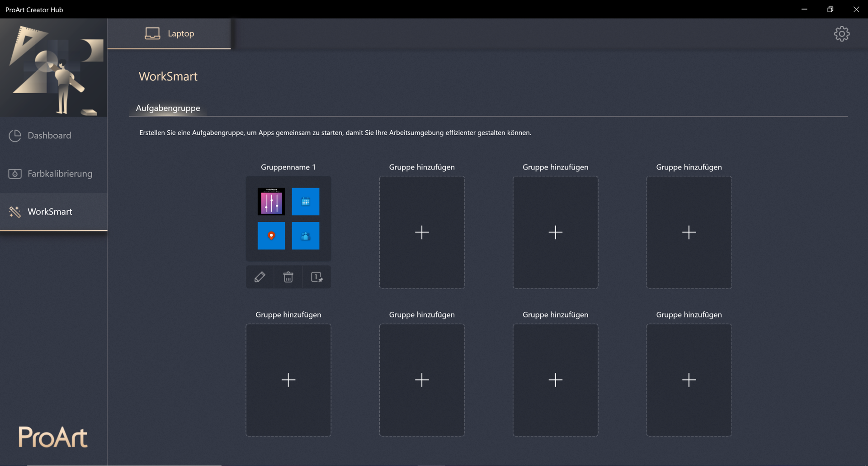The image size is (868, 466).
Task: Click the Gruppenname 1 label
Action: click(x=288, y=167)
